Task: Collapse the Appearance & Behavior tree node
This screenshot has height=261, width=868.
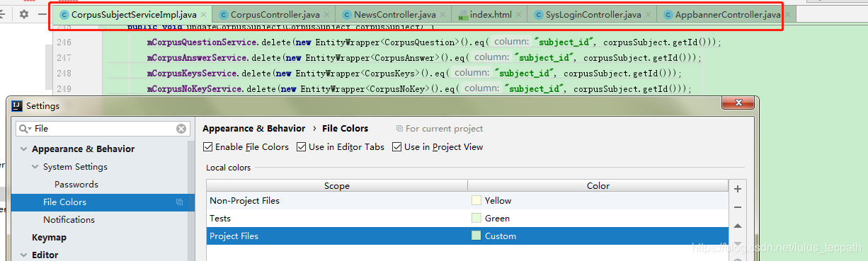Action: [x=23, y=149]
